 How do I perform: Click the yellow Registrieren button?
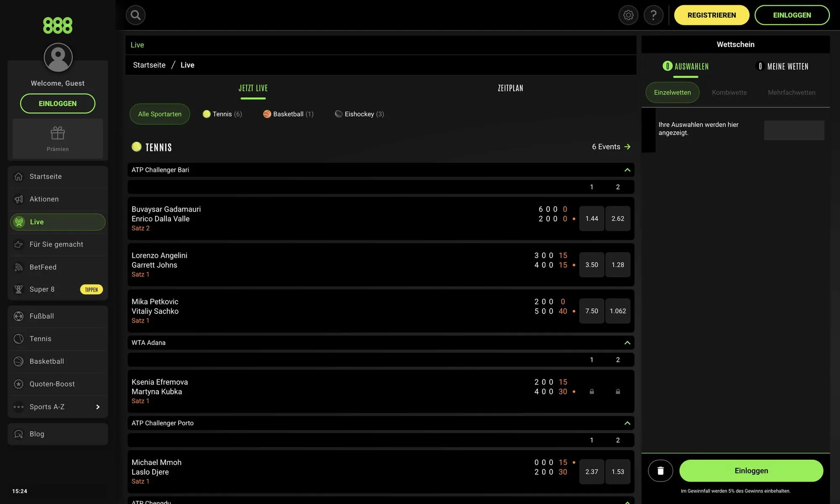coord(711,15)
